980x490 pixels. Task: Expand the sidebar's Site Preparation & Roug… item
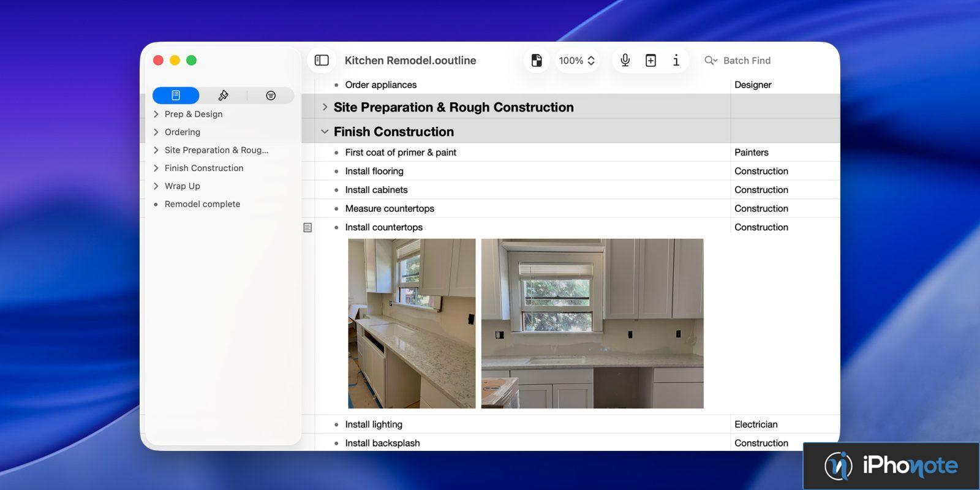156,150
